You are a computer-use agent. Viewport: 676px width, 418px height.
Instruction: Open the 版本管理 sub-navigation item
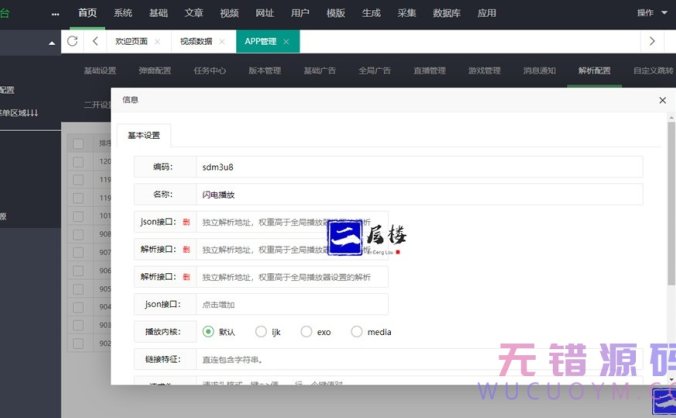click(265, 71)
